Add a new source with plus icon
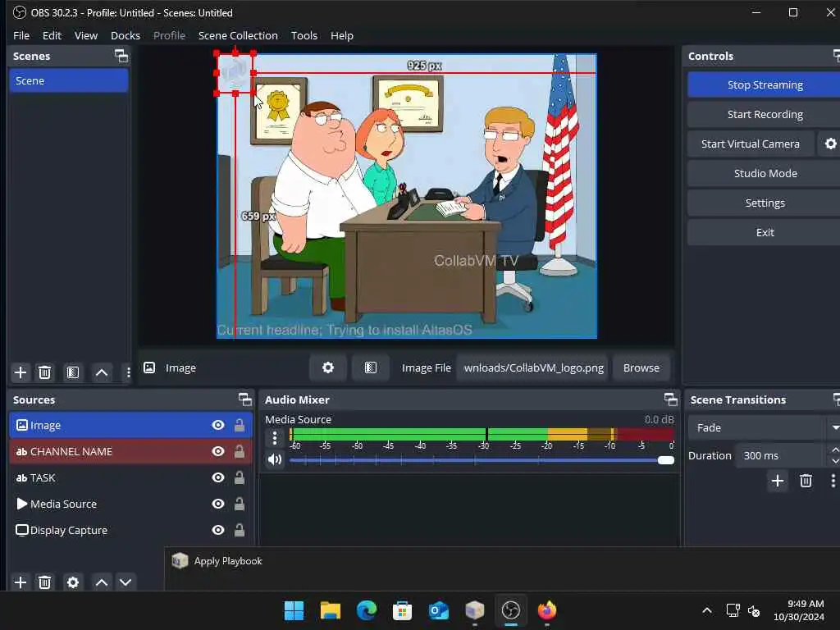The height and width of the screenshot is (630, 840). click(21, 582)
